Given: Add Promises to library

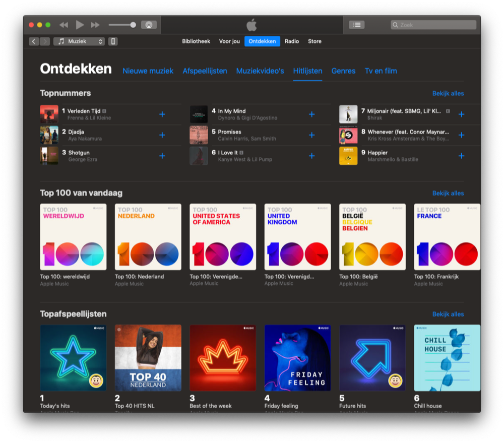Looking at the screenshot, I should point(312,135).
